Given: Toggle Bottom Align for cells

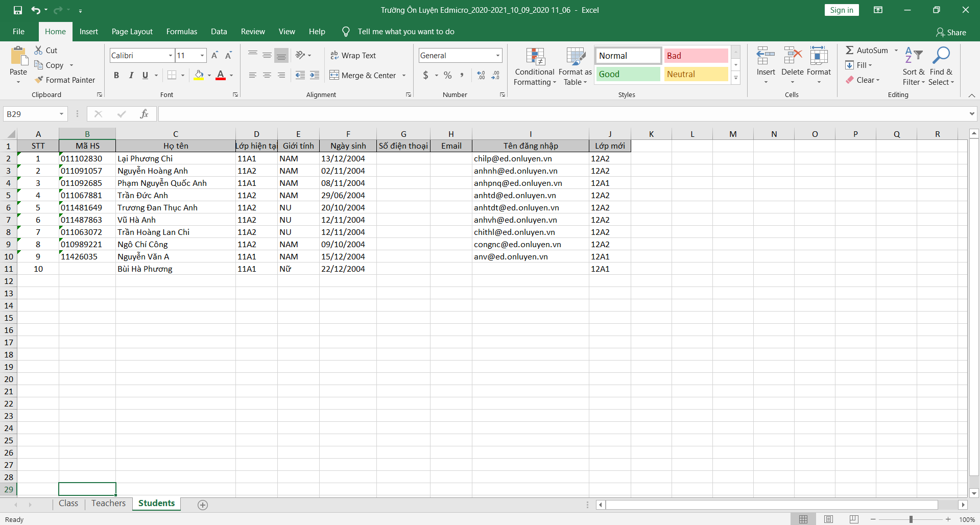Looking at the screenshot, I should pos(281,55).
